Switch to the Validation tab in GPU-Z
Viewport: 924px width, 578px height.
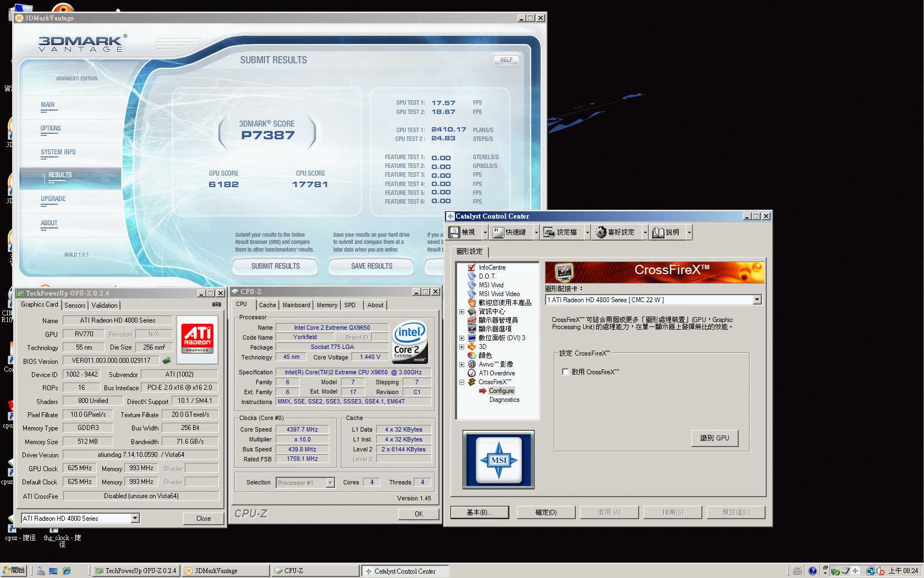point(105,306)
